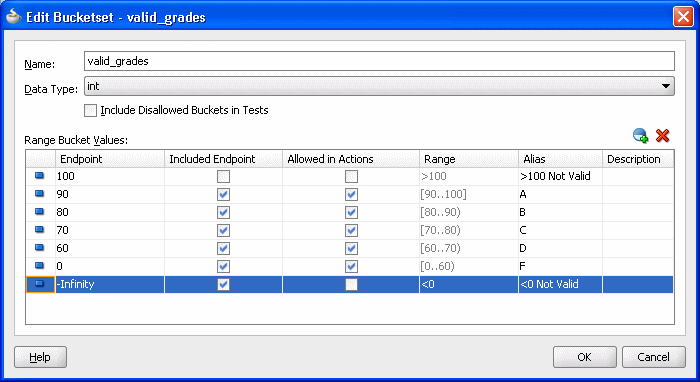Click the Included Endpoint column header
700x382 pixels.
tap(223, 159)
